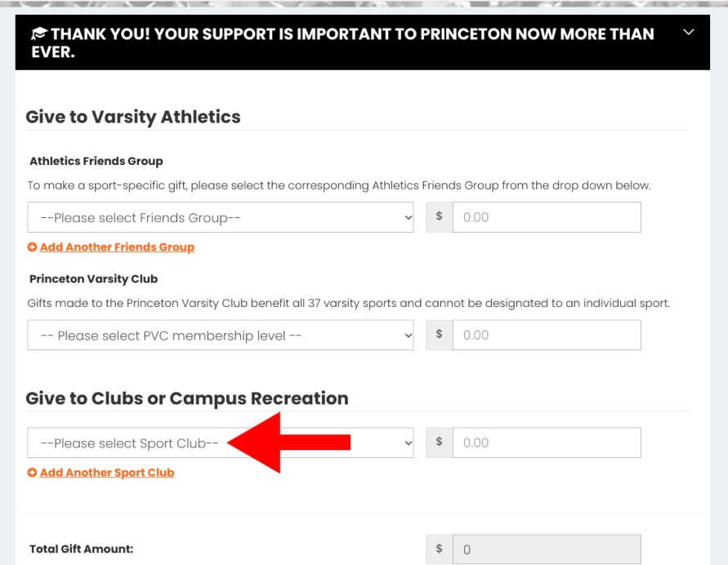Open the PVC membership level dropdown
728x565 pixels.
pyautogui.click(x=220, y=335)
